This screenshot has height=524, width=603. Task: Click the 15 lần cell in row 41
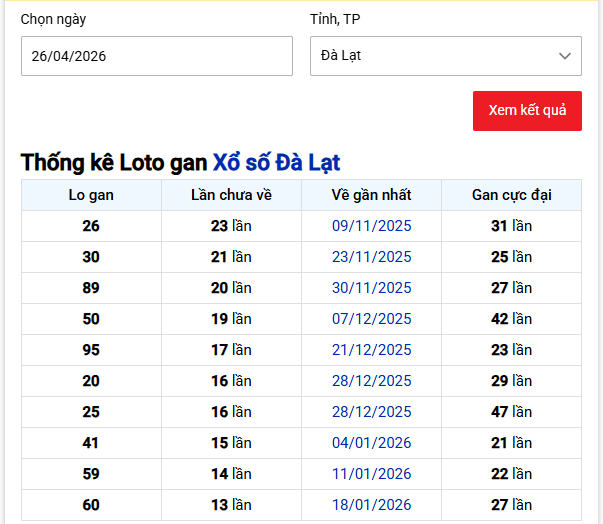pyautogui.click(x=231, y=443)
